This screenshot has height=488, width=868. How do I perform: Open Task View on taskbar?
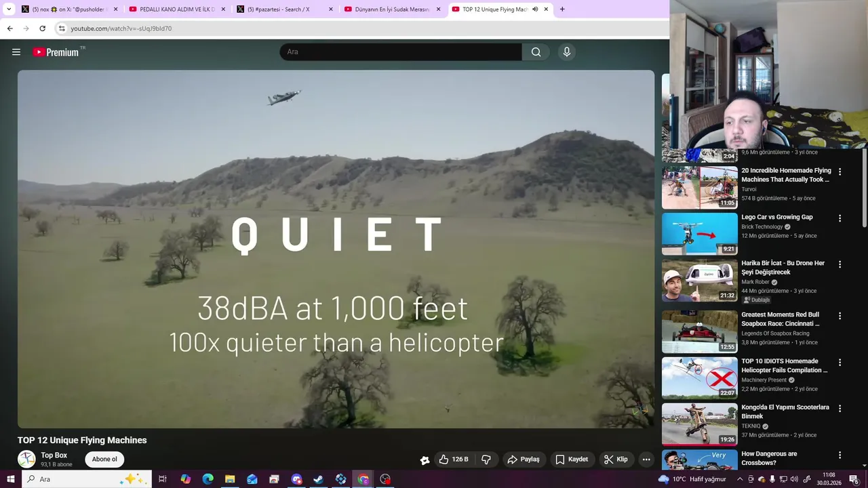163,479
